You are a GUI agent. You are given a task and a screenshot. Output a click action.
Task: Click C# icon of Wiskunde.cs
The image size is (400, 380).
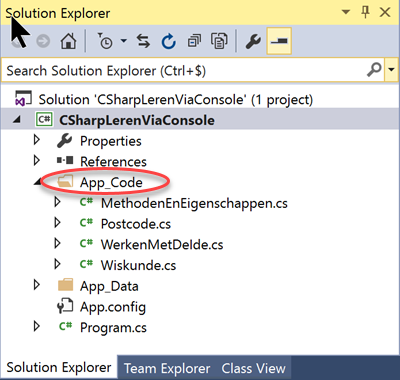86,264
